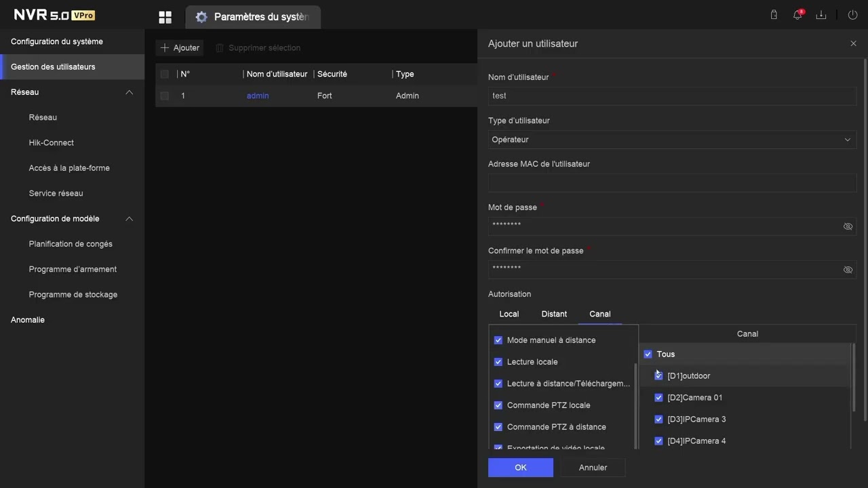Click the Annuler button
The width and height of the screenshot is (868, 488).
point(593,468)
